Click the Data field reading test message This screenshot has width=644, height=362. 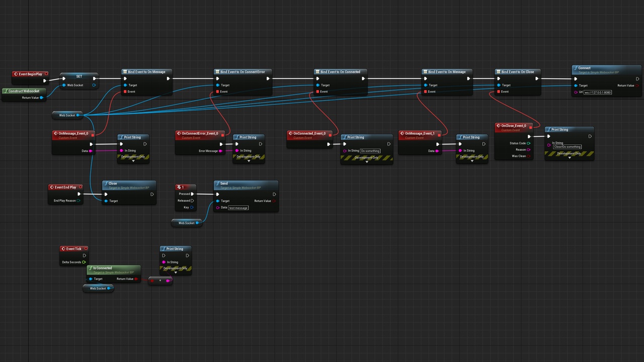238,208
